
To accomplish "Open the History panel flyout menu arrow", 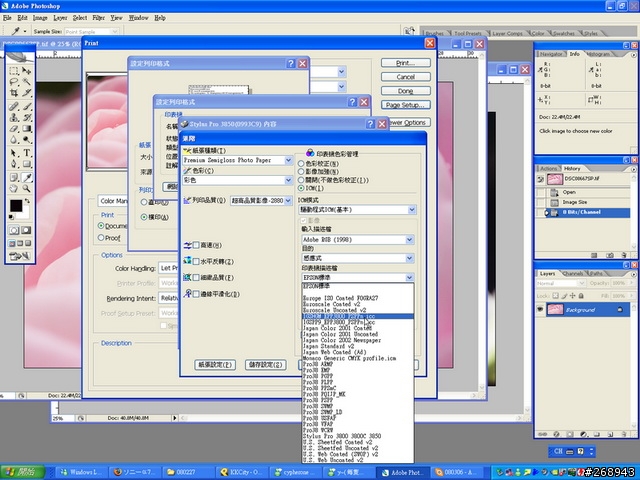I will tap(633, 169).
